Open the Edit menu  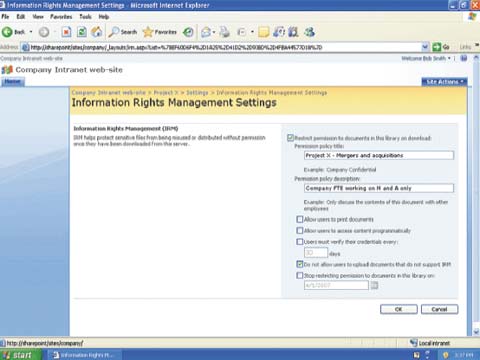point(21,17)
